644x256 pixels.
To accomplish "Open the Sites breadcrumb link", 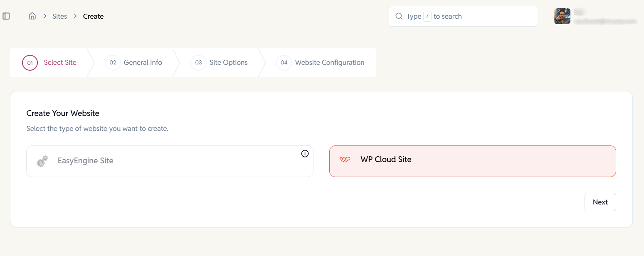I will point(59,16).
